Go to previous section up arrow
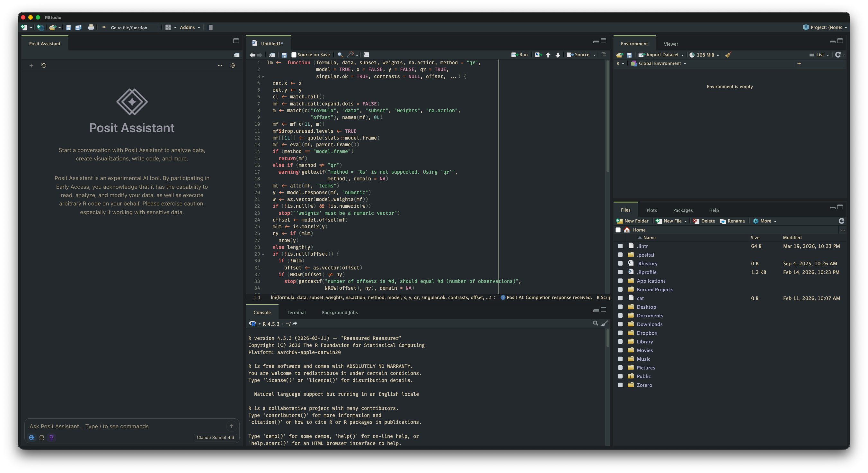This screenshot has height=473, width=868. [548, 55]
